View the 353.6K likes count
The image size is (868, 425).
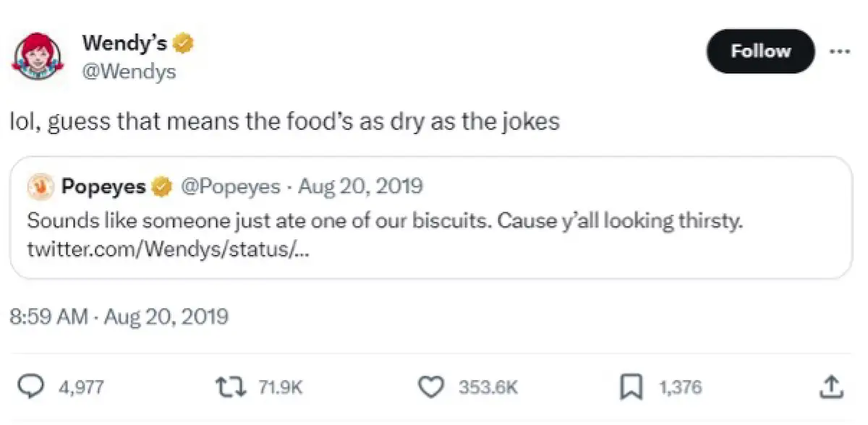487,387
